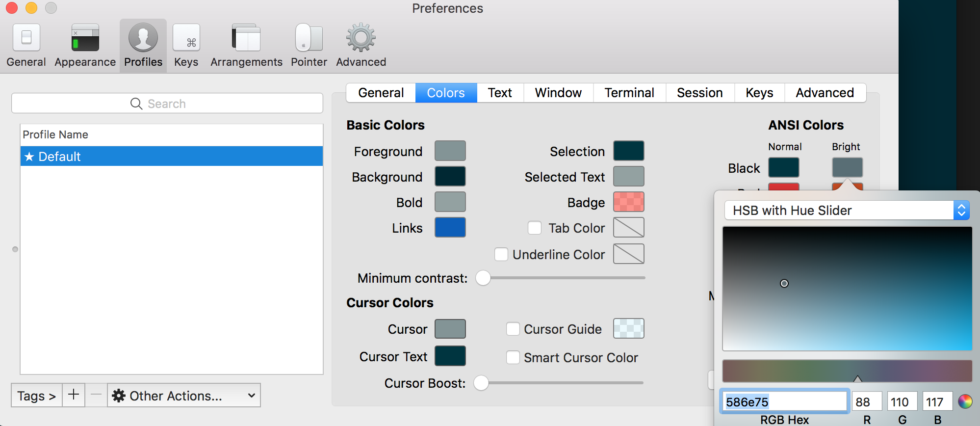Select the Default profile in the list
This screenshot has height=426, width=980.
pos(172,157)
